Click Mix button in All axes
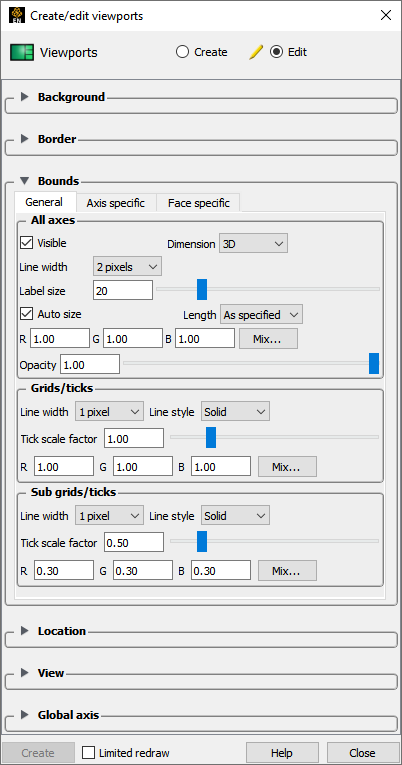 pyautogui.click(x=268, y=339)
